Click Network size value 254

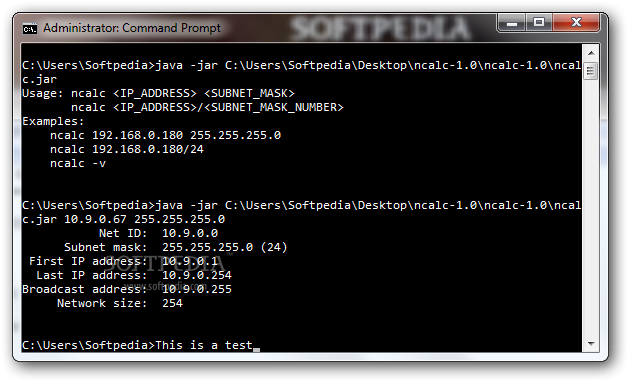172,303
